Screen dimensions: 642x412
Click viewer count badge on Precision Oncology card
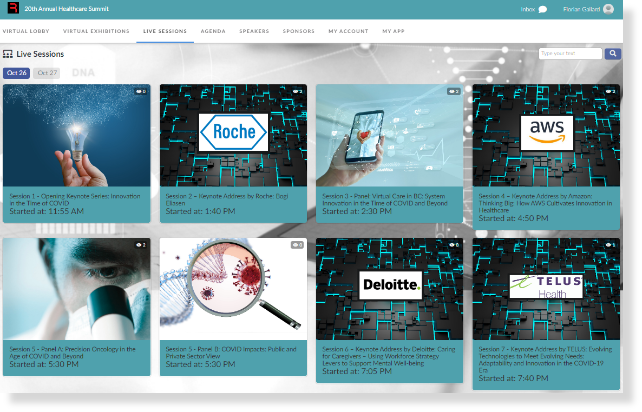[141, 245]
